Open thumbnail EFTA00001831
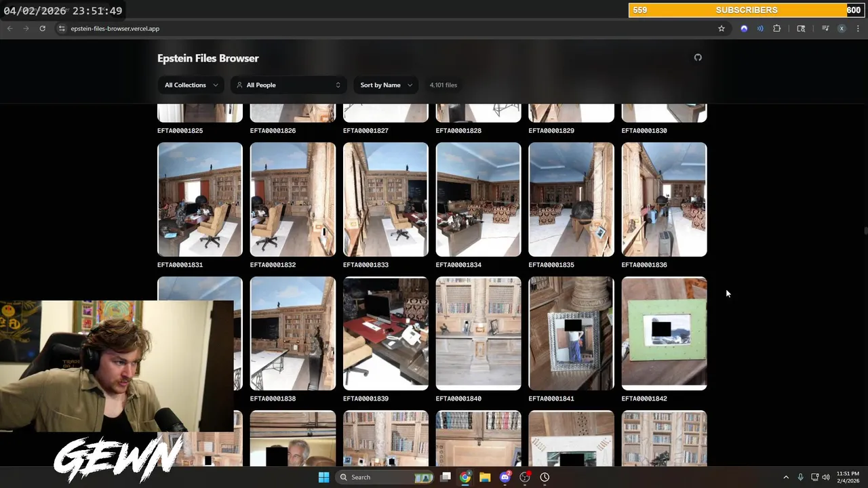This screenshot has width=868, height=488. 200,199
